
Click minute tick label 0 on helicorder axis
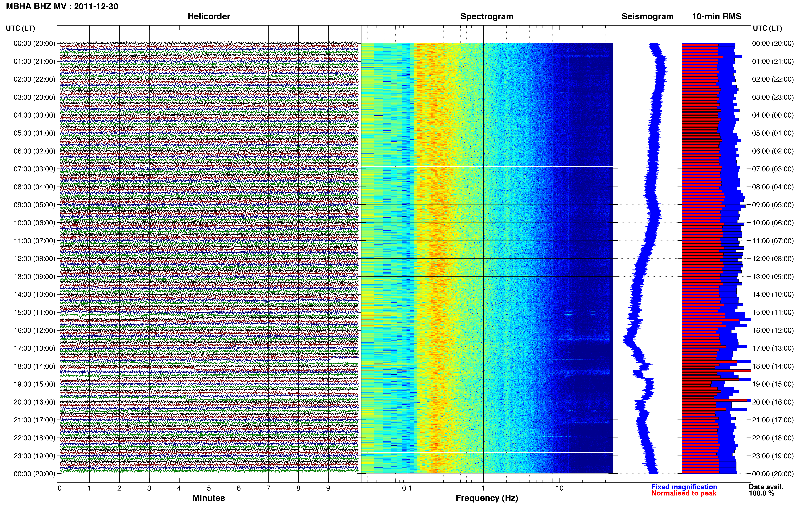point(59,488)
